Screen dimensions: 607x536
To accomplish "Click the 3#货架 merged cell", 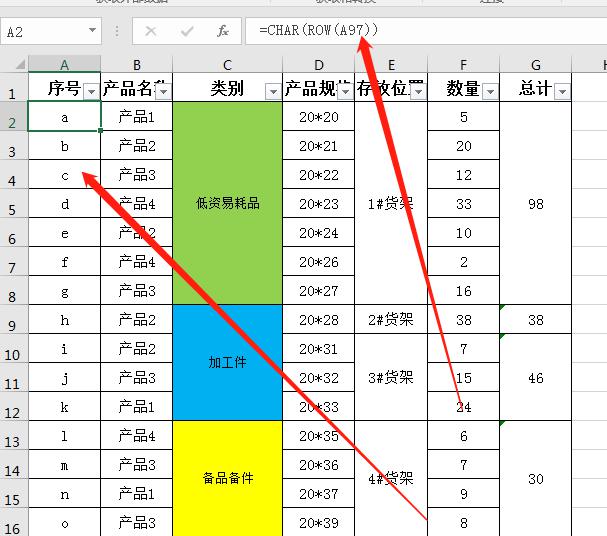I will coord(391,377).
